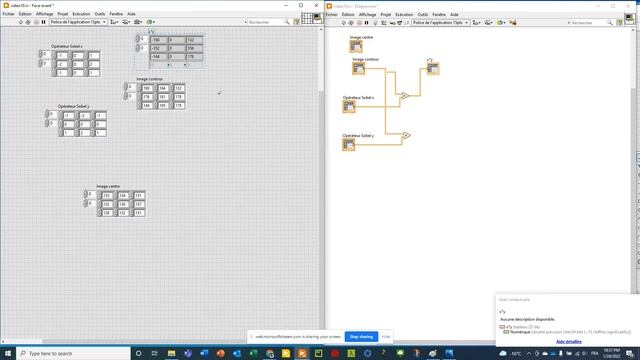
Task: Open font dropdown in Diagramme toolbar
Action: click(x=440, y=23)
